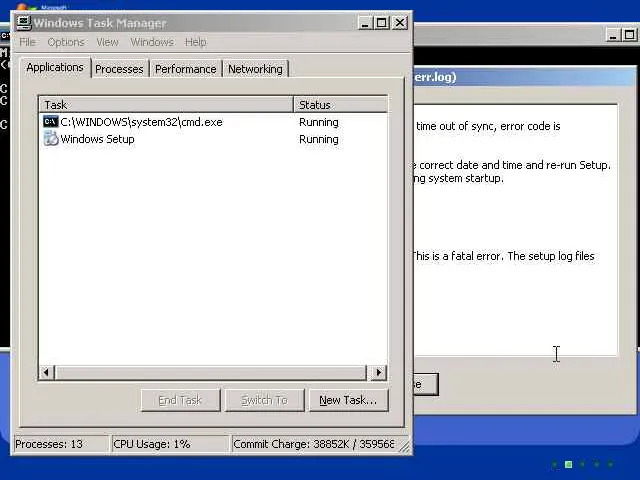
Task: Open the Windows menu
Action: pos(152,42)
